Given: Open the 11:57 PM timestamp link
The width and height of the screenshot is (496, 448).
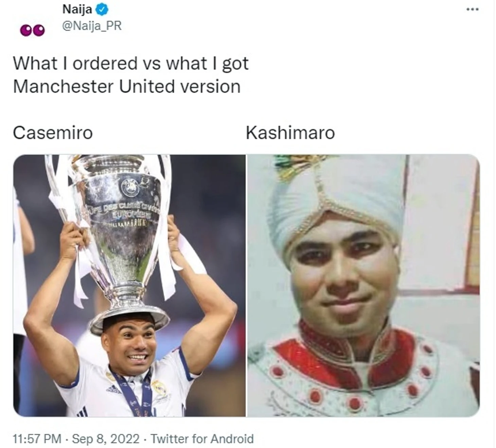Looking at the screenshot, I should click(37, 438).
